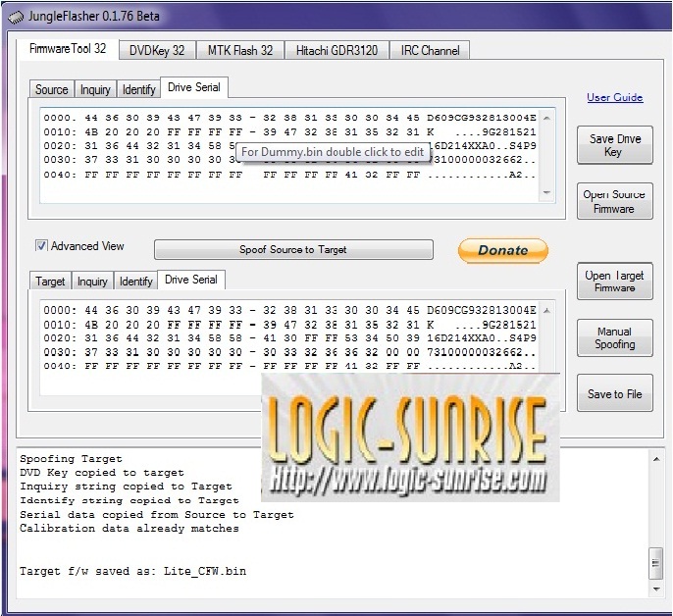673x616 pixels.
Task: Click the Save to File button
Action: [x=615, y=393]
